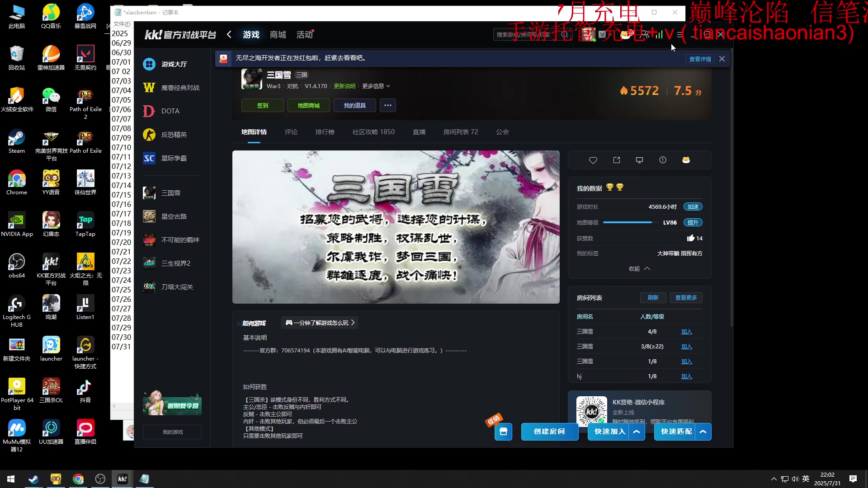Open 星空古路 in the sidebar

172,216
